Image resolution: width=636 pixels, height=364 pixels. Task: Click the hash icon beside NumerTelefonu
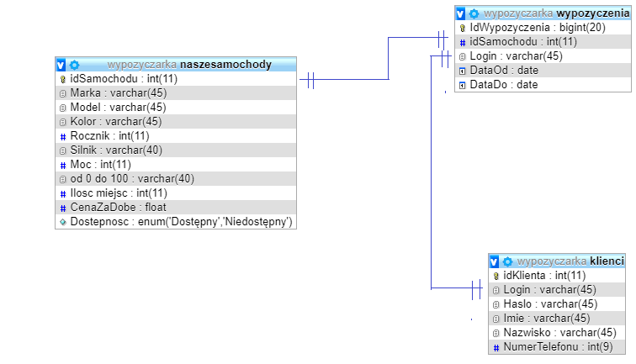pyautogui.click(x=496, y=347)
